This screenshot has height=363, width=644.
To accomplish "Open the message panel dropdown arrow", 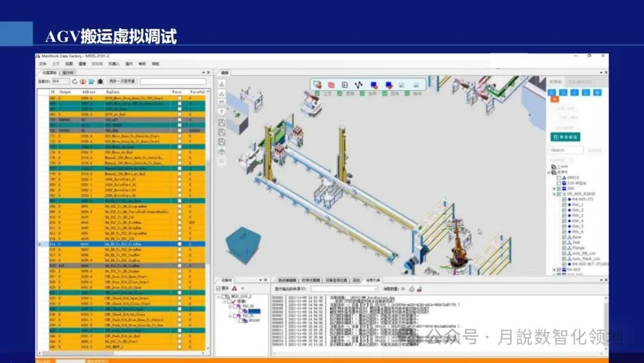I will pos(601,280).
